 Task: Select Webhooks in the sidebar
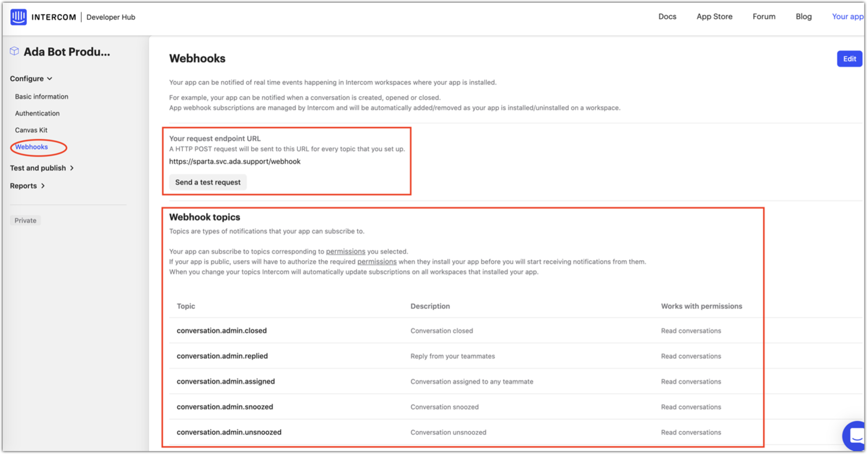(x=31, y=147)
